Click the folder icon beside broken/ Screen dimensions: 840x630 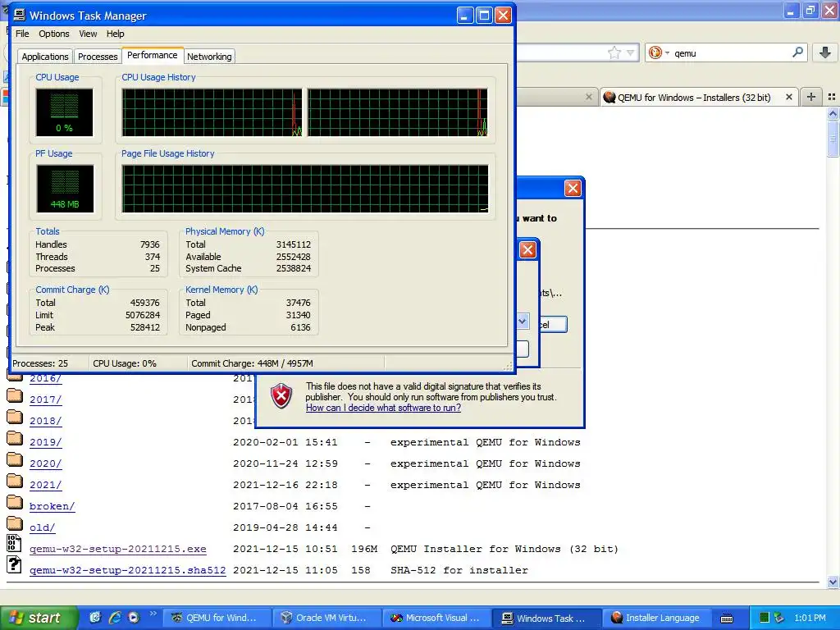click(15, 503)
